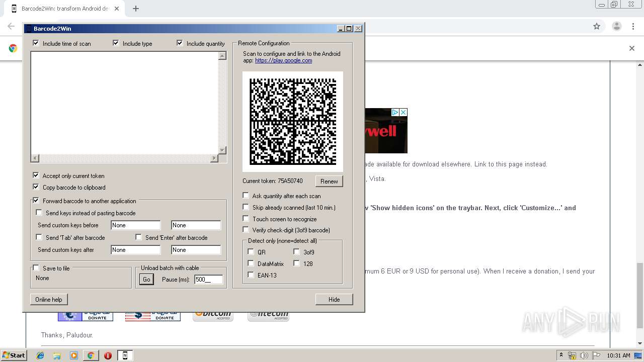Click the Euro PayPal Donate button
The image size is (644, 362).
pyautogui.click(x=86, y=316)
